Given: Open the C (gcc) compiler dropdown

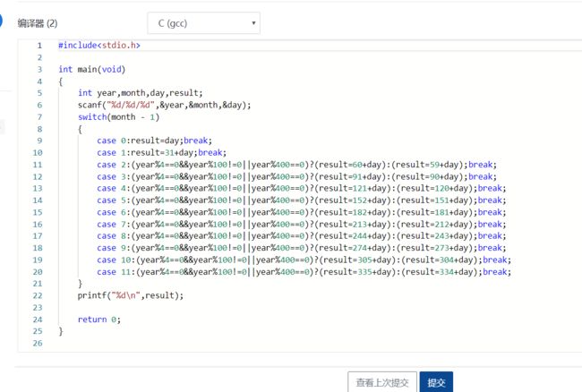Looking at the screenshot, I should 203,23.
